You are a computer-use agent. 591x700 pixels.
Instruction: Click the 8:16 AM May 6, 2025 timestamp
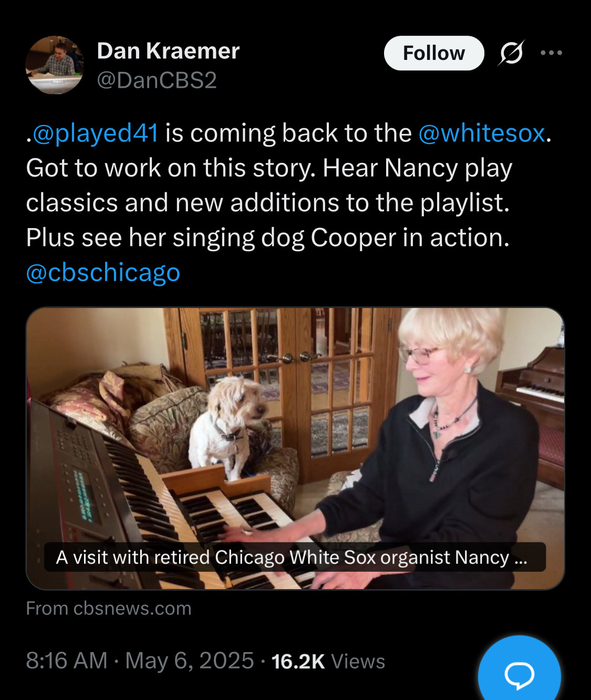140,661
